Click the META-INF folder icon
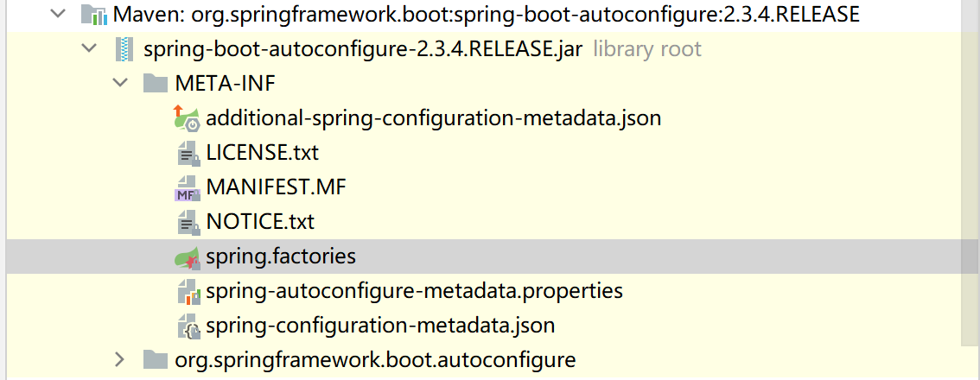Viewport: 980px width, 380px height. (156, 84)
